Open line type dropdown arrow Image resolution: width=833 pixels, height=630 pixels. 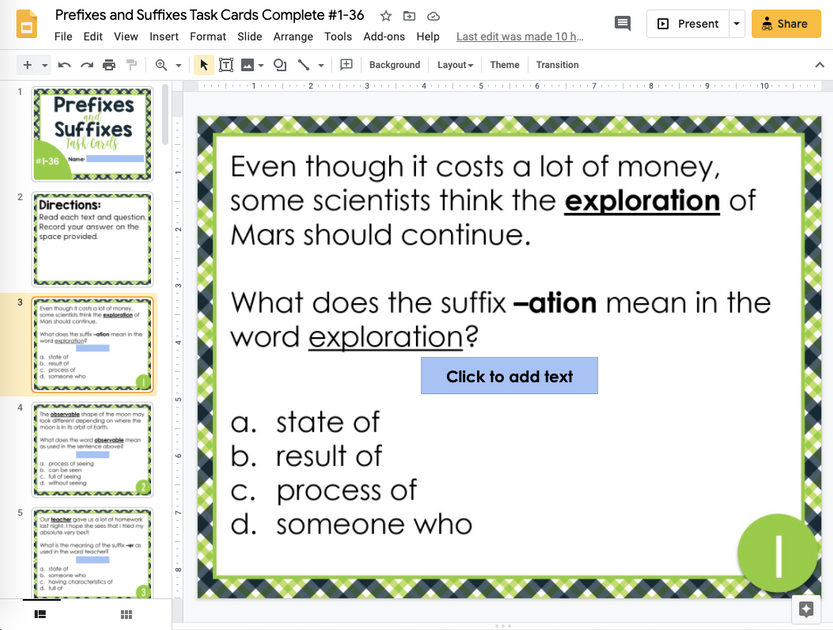click(321, 65)
